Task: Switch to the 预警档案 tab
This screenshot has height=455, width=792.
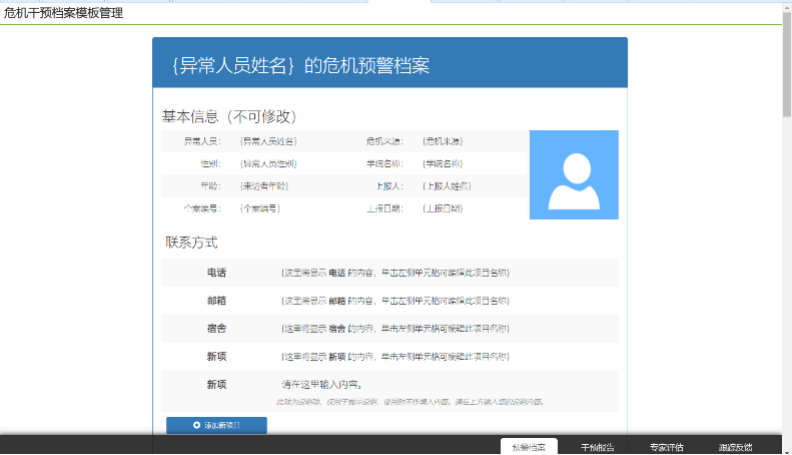Action: coord(528,447)
